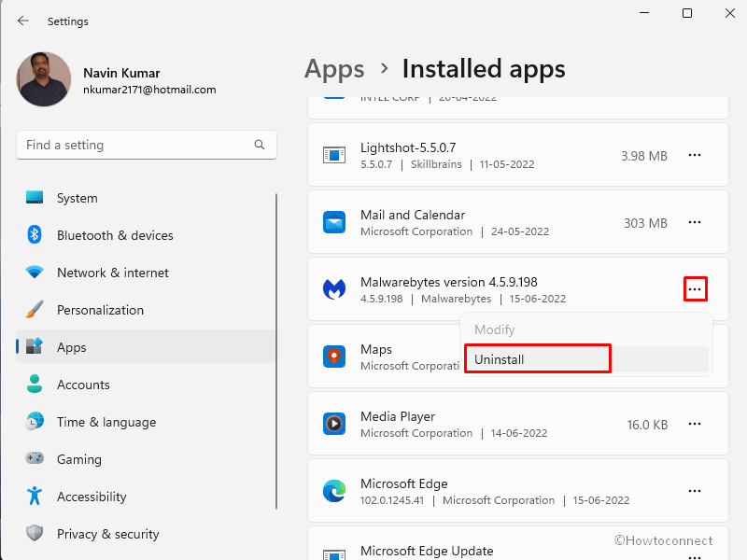
Task: Click the Microsoft Edge app name
Action: (x=404, y=483)
